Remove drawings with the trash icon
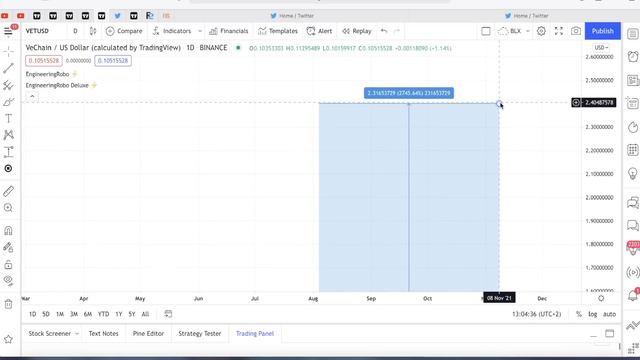Image resolution: width=640 pixels, height=360 pixels. [8, 304]
